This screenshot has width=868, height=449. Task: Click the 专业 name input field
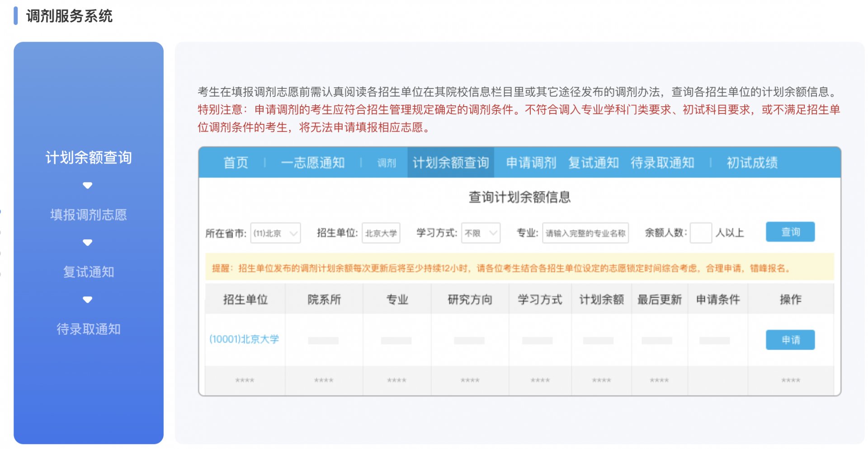point(585,233)
